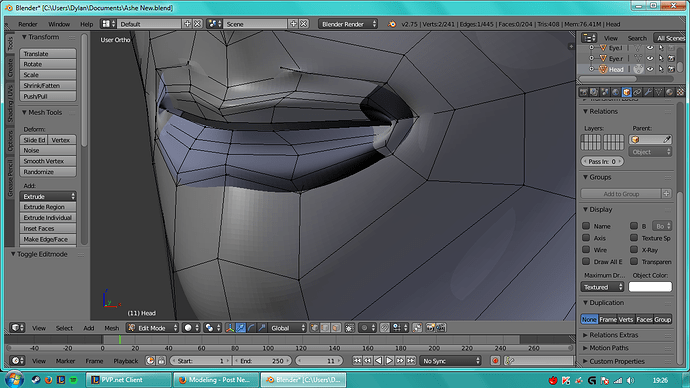Viewport: 690px width, 388px height.
Task: Click the snap magnet icon
Action: [x=384, y=328]
